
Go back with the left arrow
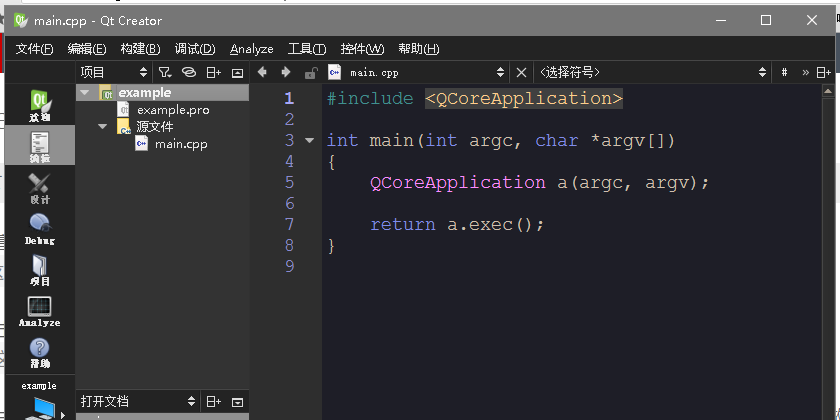click(262, 72)
